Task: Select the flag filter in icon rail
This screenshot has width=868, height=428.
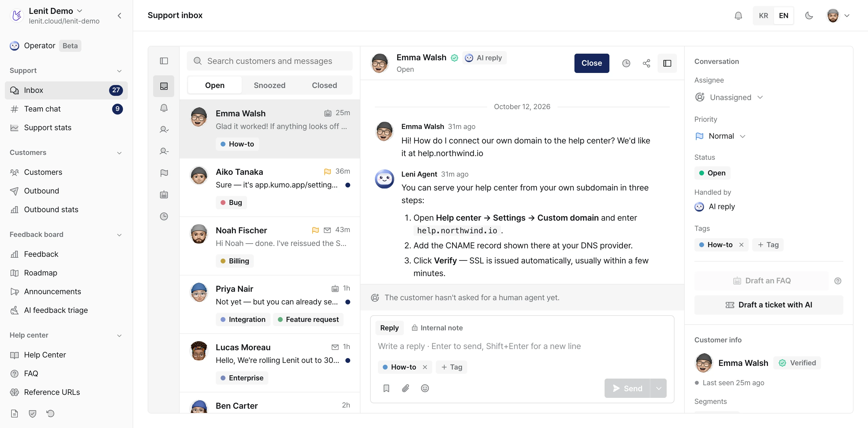Action: point(164,173)
